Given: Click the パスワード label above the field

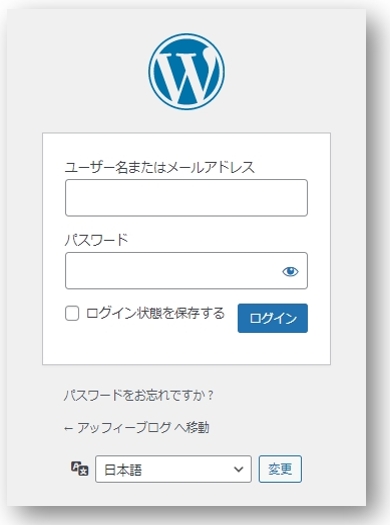Looking at the screenshot, I should pos(96,240).
